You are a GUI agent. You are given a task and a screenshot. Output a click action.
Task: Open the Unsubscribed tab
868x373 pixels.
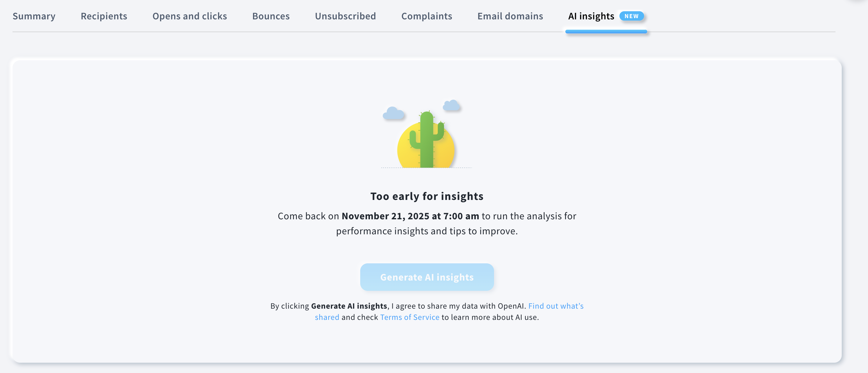click(x=345, y=16)
